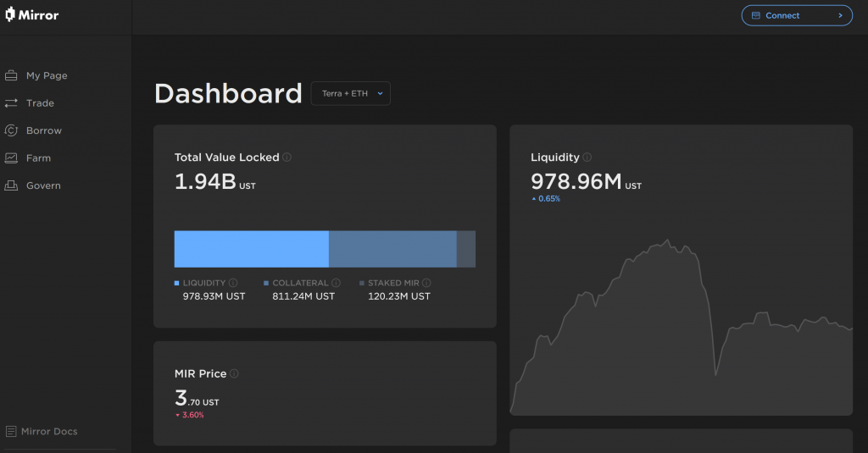Click the chevron arrow in Terra + ETH selector
Screen dimensions: 868x453
coord(381,93)
